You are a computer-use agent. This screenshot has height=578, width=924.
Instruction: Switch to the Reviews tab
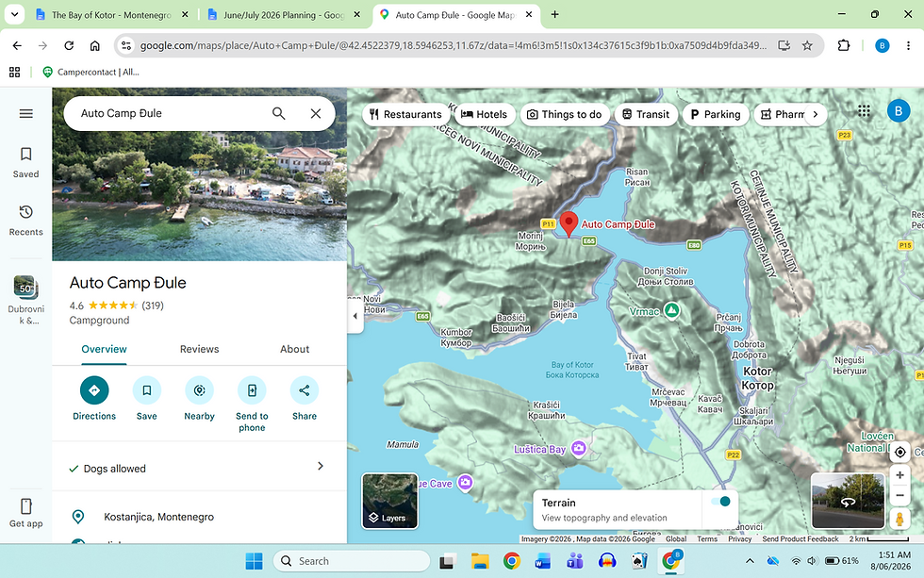(199, 350)
